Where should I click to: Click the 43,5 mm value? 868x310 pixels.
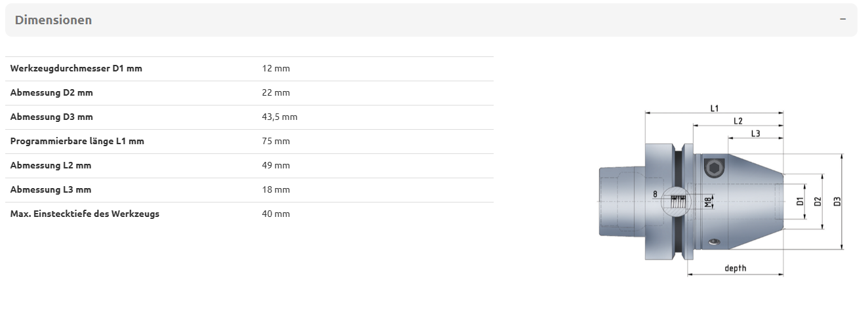[279, 117]
